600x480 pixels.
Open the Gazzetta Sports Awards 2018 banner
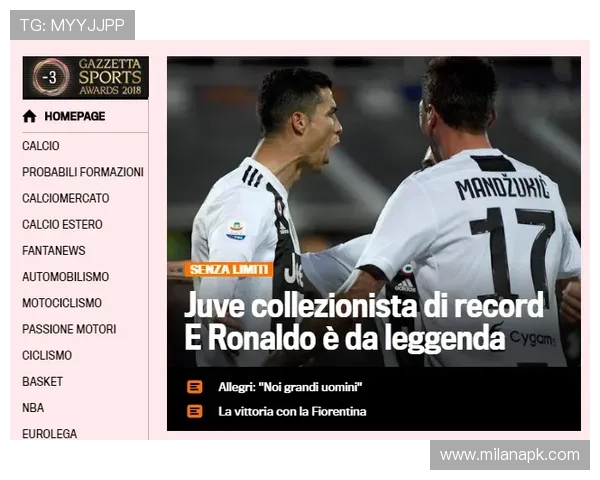(85, 78)
